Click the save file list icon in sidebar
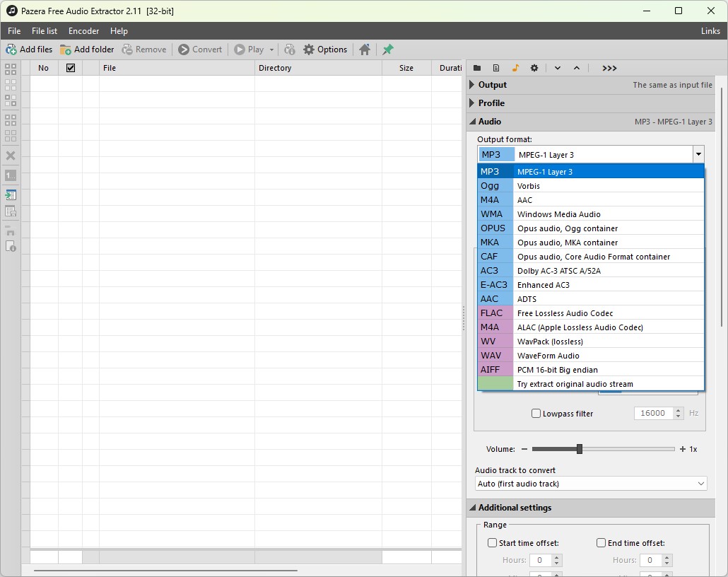The height and width of the screenshot is (577, 728). [10, 211]
